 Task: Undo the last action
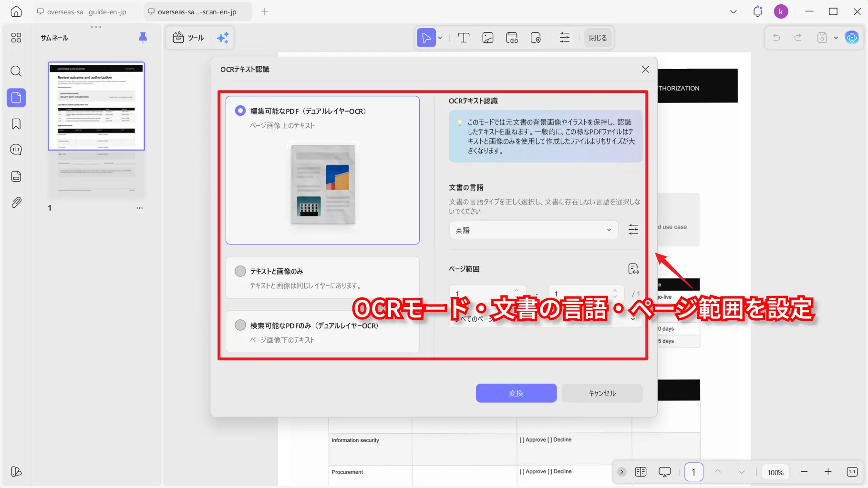[776, 38]
